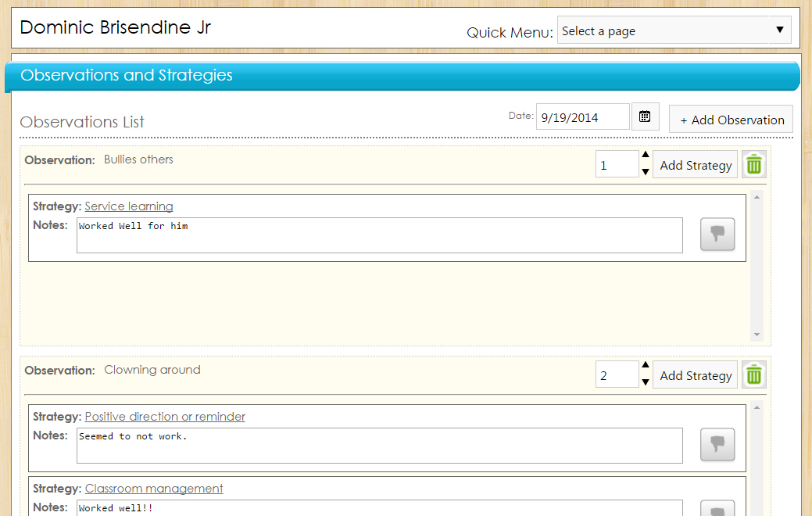Click scroll-down arrow in Bullies others strategies
Screen dimensions: 812x516
757,335
